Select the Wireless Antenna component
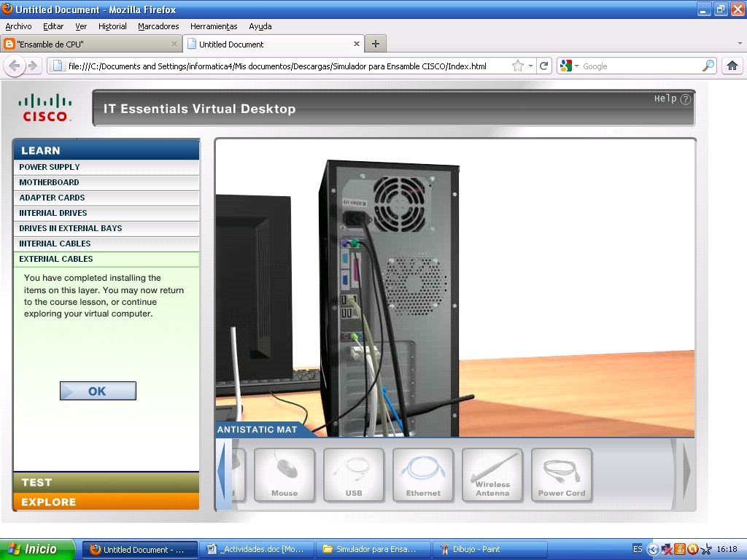 492,475
